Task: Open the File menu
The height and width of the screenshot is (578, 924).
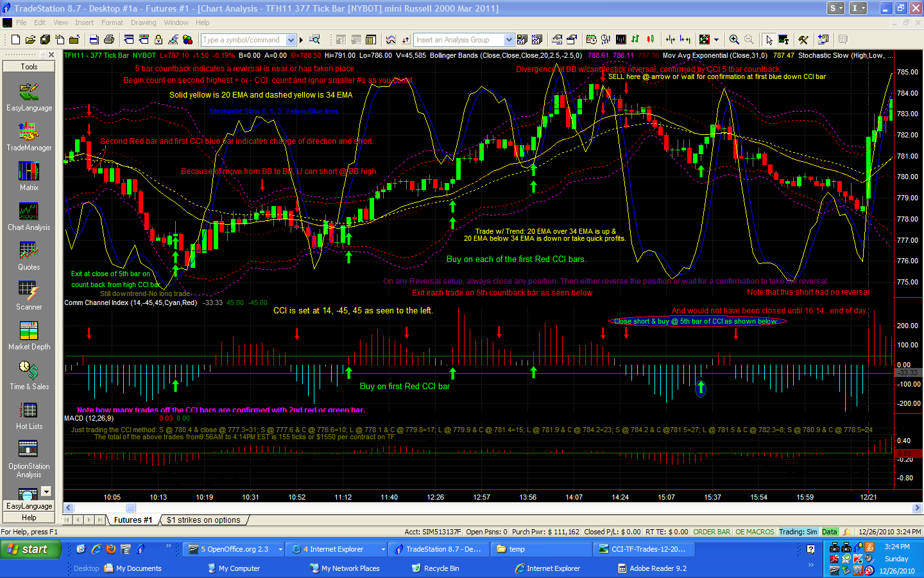Action: (x=21, y=22)
